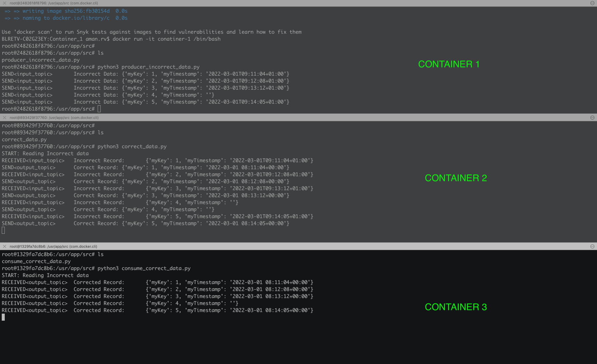Click the 'Use docker scan' Snyk hint line
597x364 pixels.
pyautogui.click(x=152, y=32)
